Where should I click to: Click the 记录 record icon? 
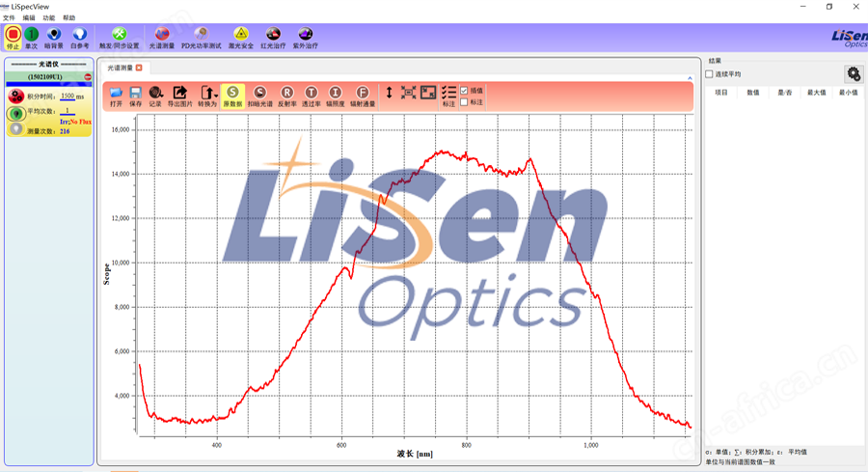(155, 97)
